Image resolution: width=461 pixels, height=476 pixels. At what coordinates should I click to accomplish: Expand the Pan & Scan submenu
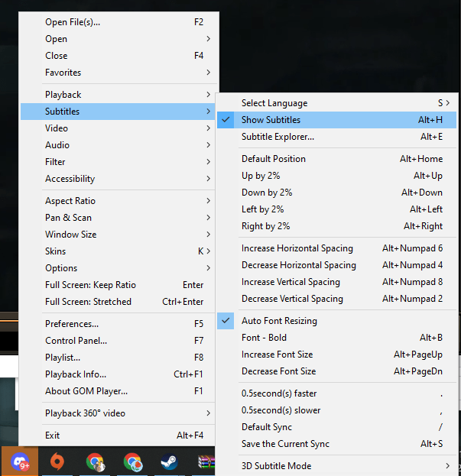pos(118,218)
